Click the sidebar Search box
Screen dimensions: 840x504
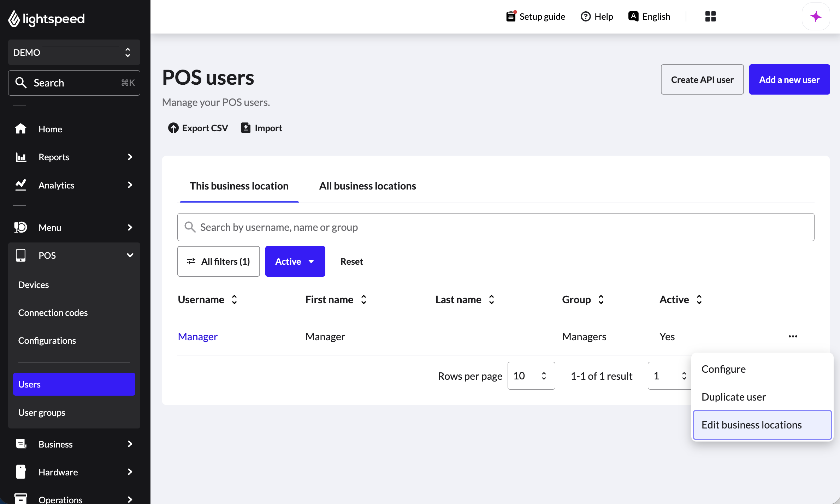(74, 83)
